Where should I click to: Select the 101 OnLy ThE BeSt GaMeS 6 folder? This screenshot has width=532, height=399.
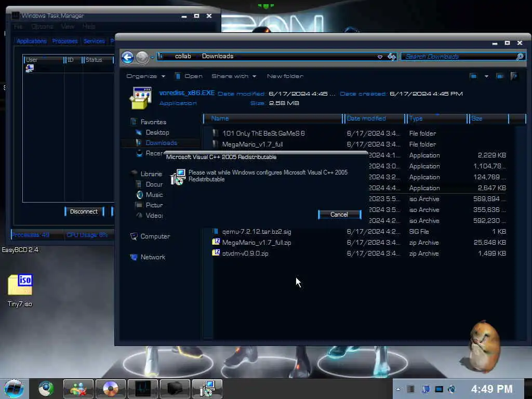[x=263, y=134]
